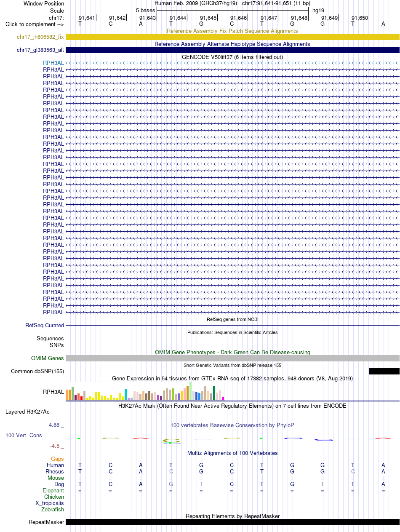Click the 'Rhesus' alignment row label

(55, 471)
